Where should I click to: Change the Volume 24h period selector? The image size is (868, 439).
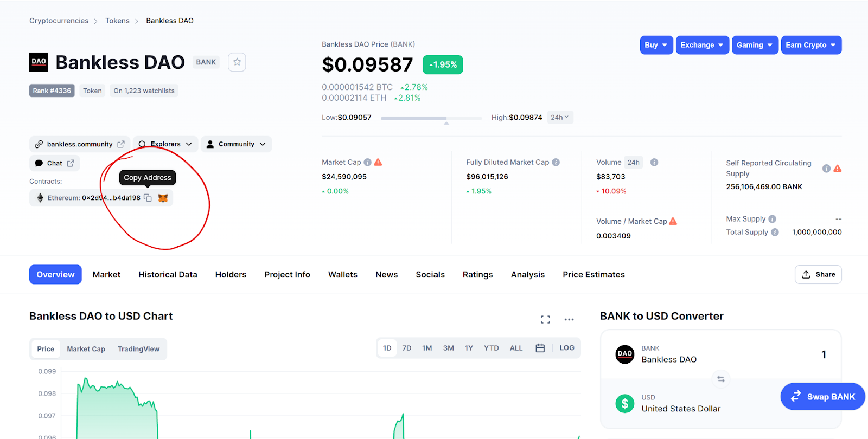point(634,162)
